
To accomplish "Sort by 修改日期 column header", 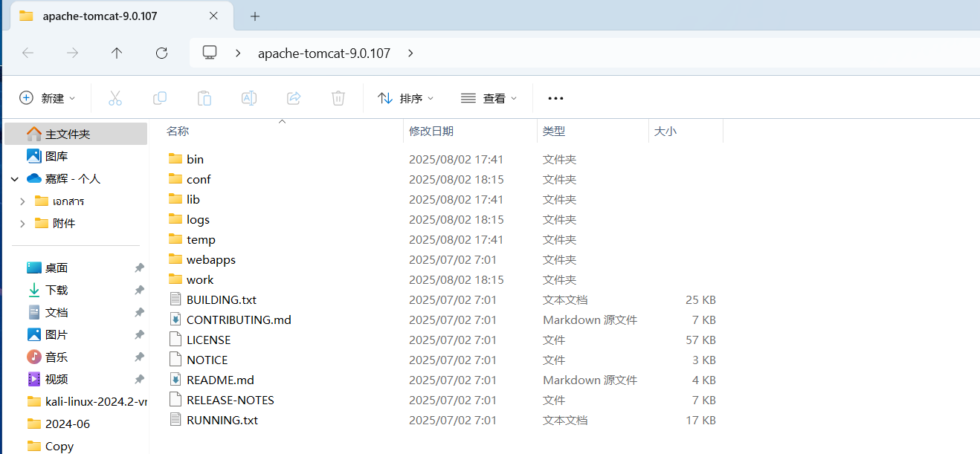I will [431, 131].
